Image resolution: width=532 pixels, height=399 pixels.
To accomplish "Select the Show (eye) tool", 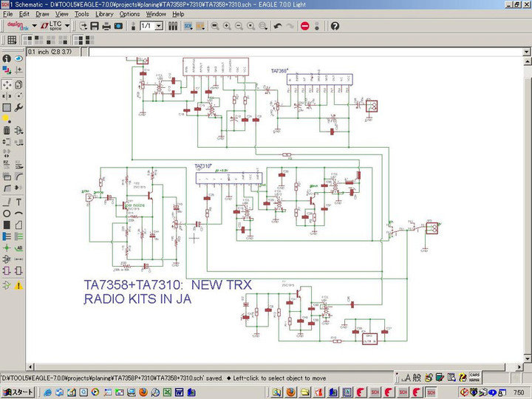I will 18,58.
